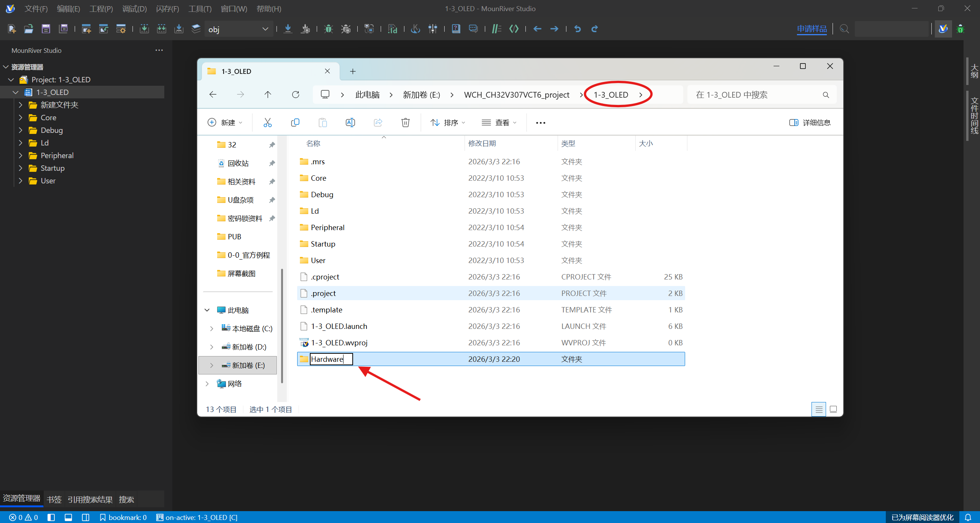The height and width of the screenshot is (523, 980).
Task: Click the debug bug icon in toolbar
Action: click(x=328, y=29)
